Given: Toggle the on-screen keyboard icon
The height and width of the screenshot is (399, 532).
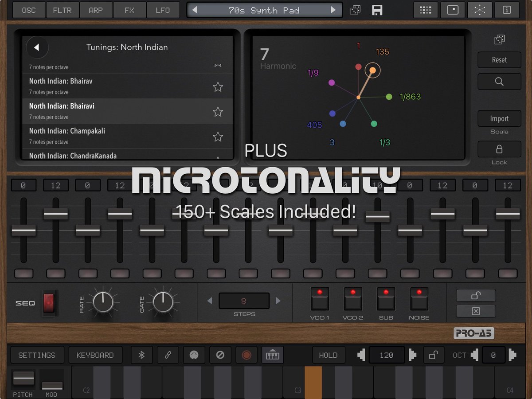Looking at the screenshot, I should click(x=273, y=355).
